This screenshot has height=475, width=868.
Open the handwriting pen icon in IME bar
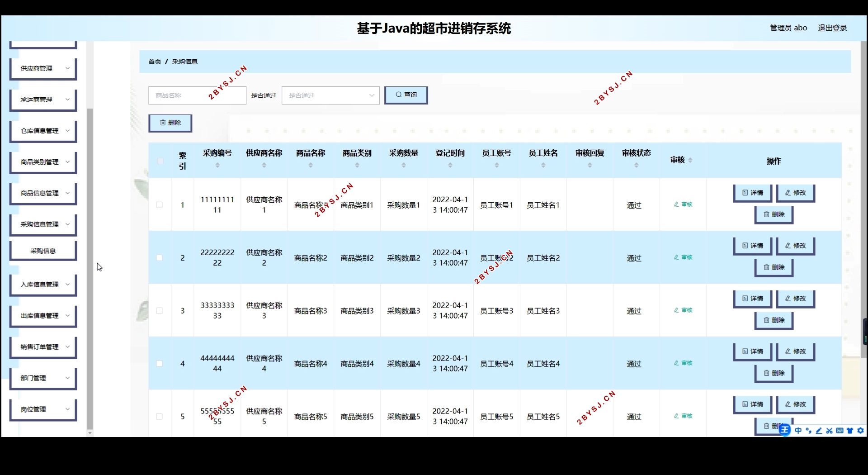pyautogui.click(x=819, y=431)
